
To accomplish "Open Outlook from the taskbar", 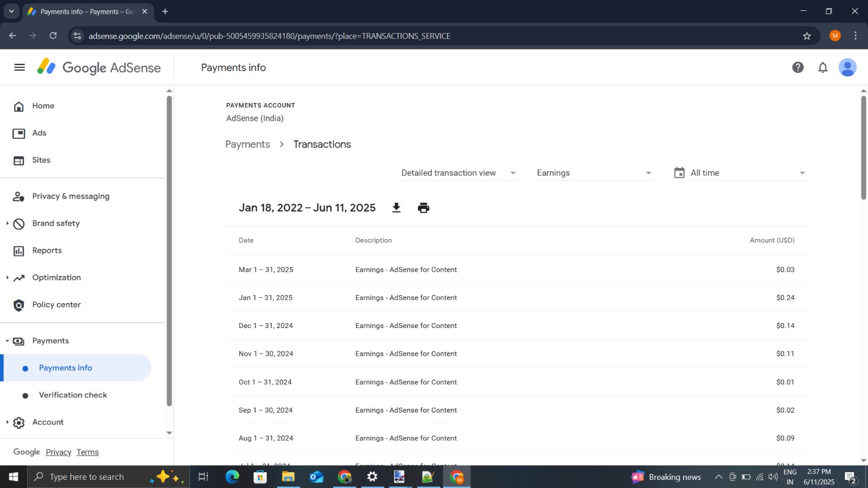I will 316,477.
